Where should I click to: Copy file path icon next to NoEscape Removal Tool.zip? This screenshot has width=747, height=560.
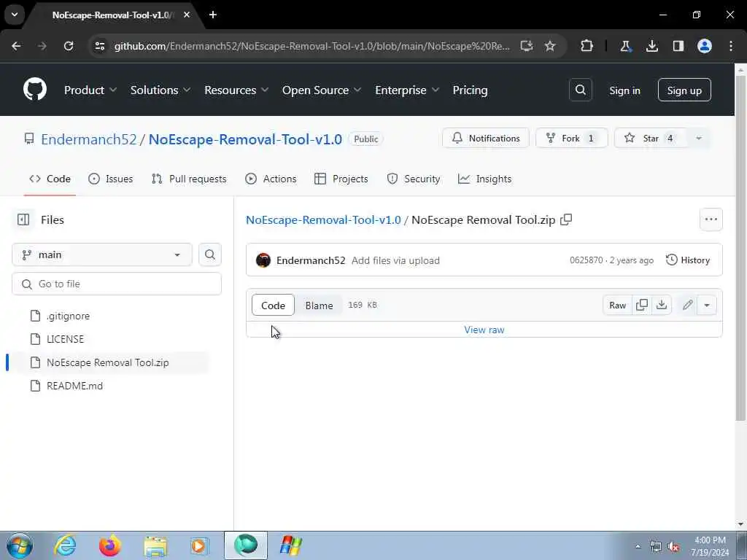pyautogui.click(x=566, y=219)
